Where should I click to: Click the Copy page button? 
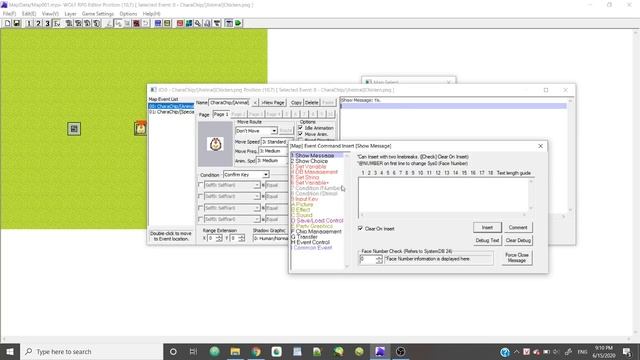point(296,102)
